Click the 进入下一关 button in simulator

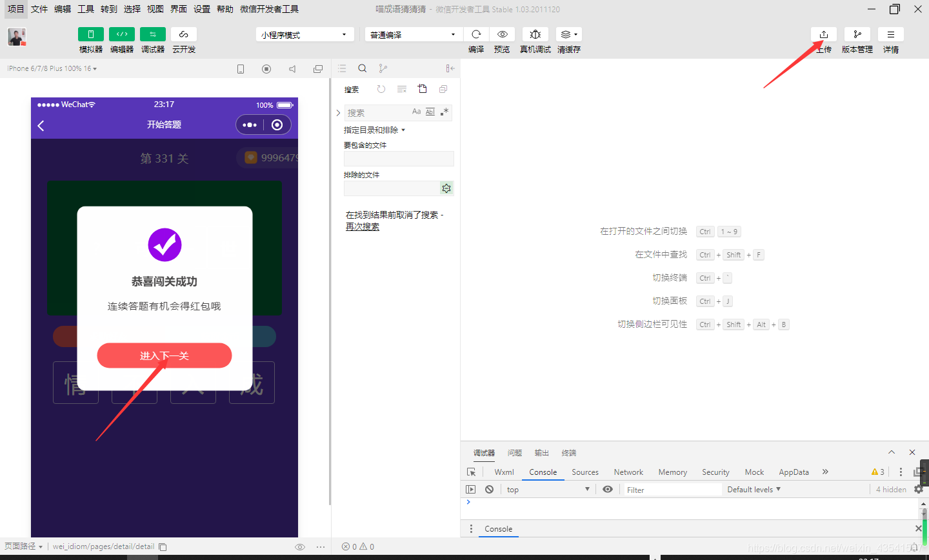tap(165, 355)
